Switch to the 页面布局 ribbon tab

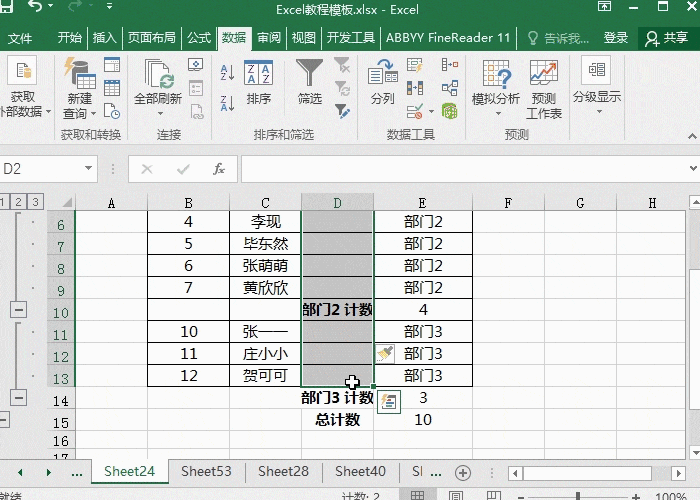(x=152, y=38)
